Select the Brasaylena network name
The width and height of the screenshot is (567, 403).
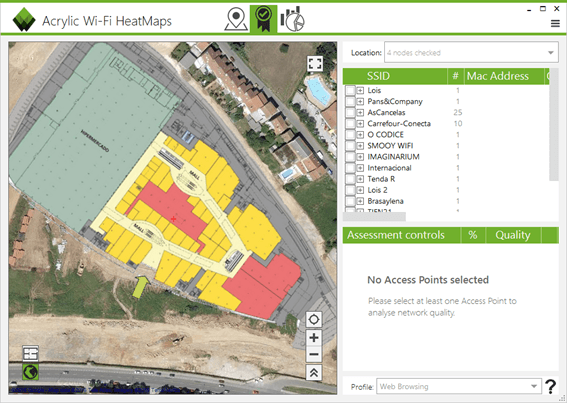385,201
